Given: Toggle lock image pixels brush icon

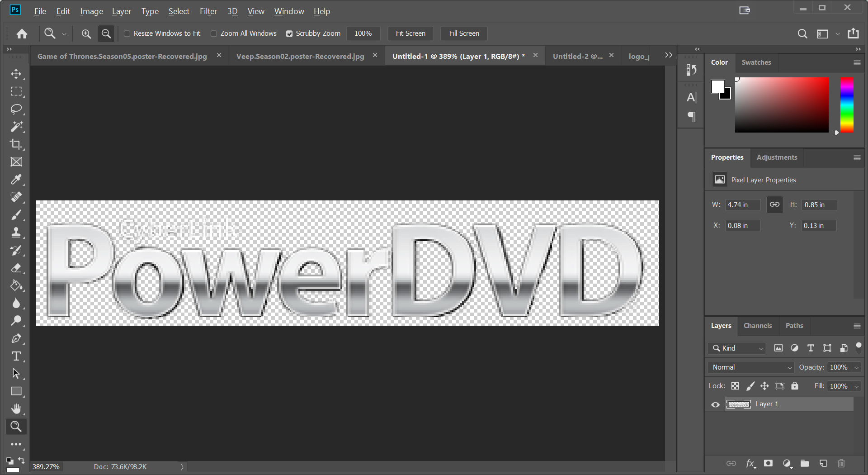Looking at the screenshot, I should (x=750, y=386).
